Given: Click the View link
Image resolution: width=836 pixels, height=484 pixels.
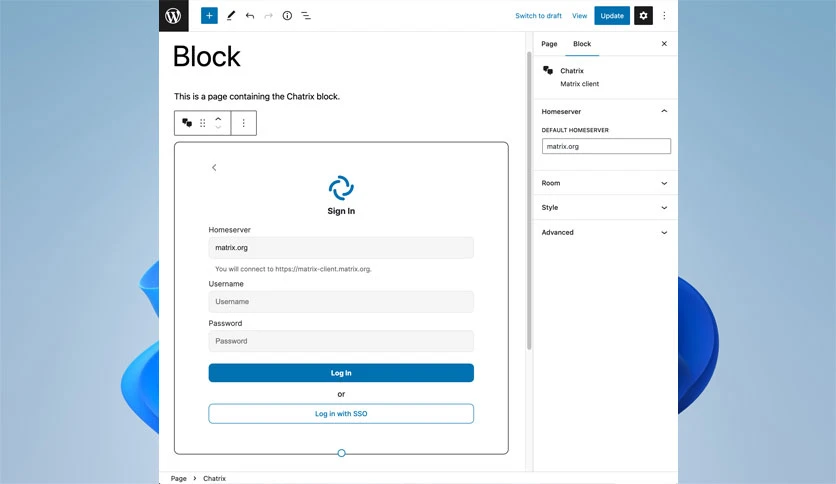Looking at the screenshot, I should point(580,15).
